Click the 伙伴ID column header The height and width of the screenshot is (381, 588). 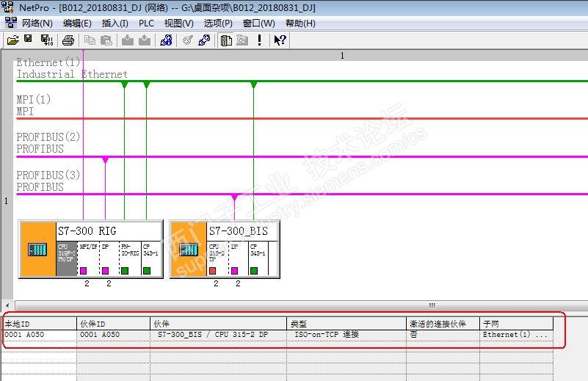(113, 324)
